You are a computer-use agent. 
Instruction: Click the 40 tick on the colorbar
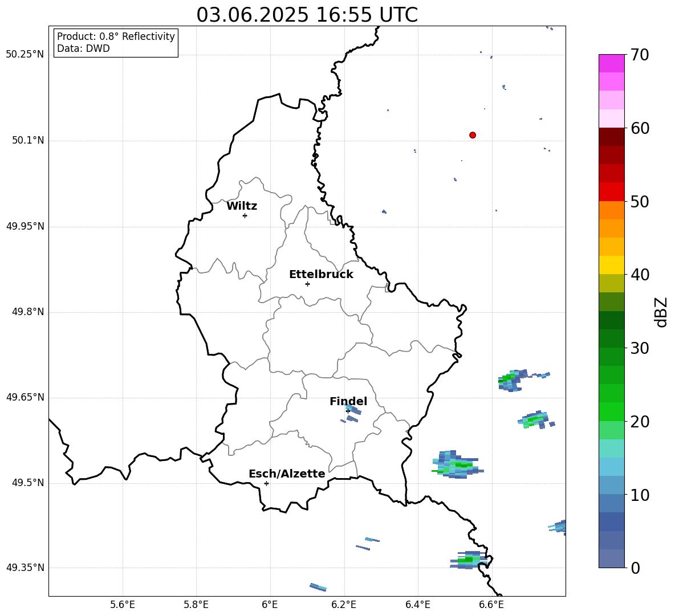coord(639,275)
